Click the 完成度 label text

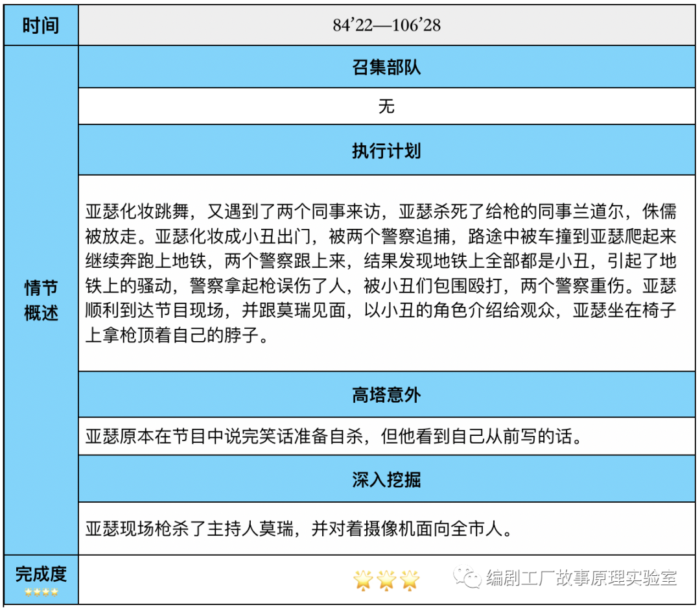coord(41,574)
